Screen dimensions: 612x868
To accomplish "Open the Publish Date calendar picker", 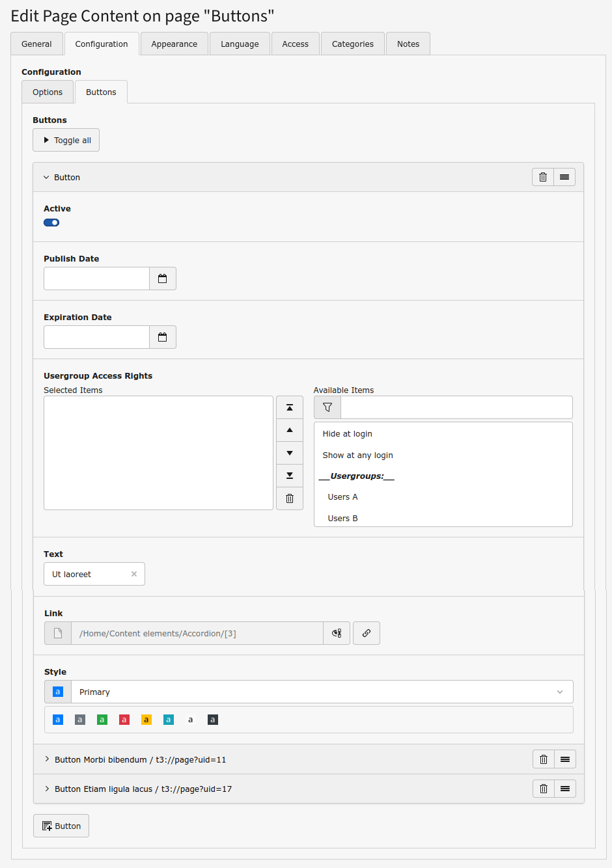I will click(x=163, y=278).
